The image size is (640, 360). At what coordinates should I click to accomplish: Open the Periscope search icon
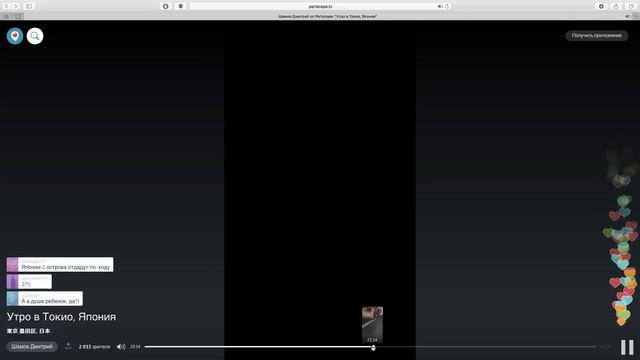pyautogui.click(x=35, y=36)
